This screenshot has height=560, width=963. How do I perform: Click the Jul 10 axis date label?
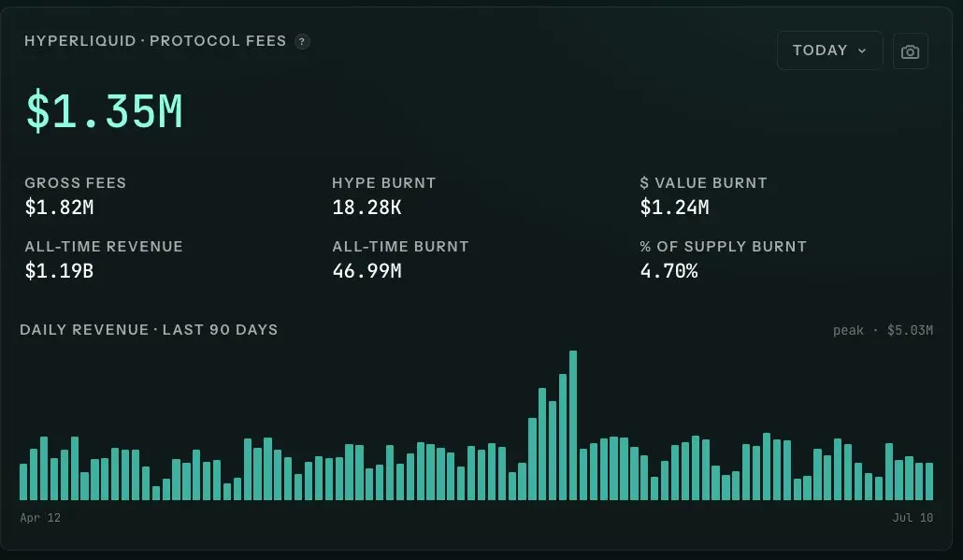click(x=913, y=518)
